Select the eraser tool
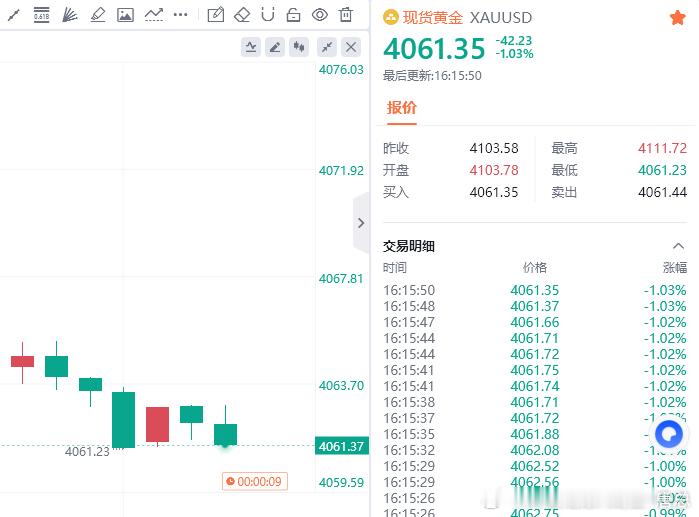The width and height of the screenshot is (699, 517). 242,15
